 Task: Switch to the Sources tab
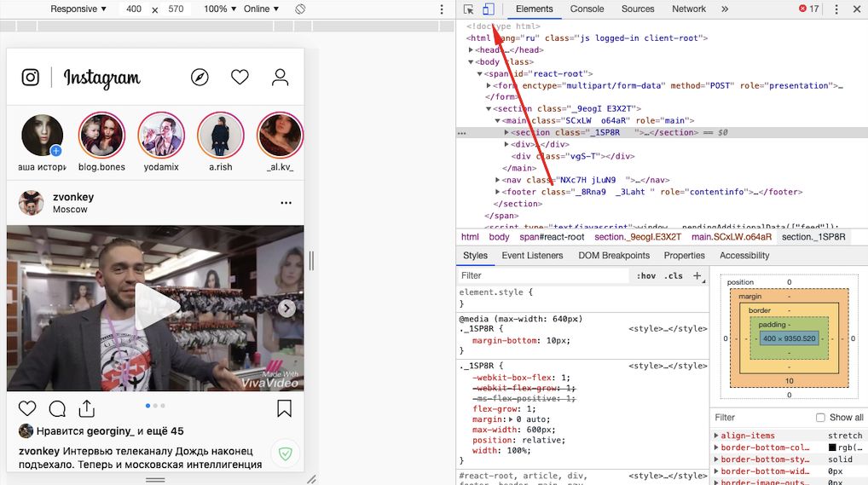coord(638,9)
